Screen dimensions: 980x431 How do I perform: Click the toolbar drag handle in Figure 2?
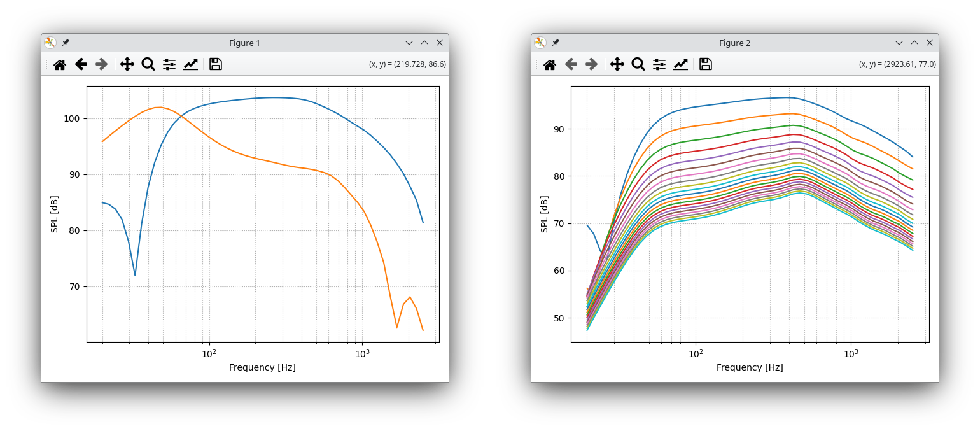pyautogui.click(x=535, y=64)
